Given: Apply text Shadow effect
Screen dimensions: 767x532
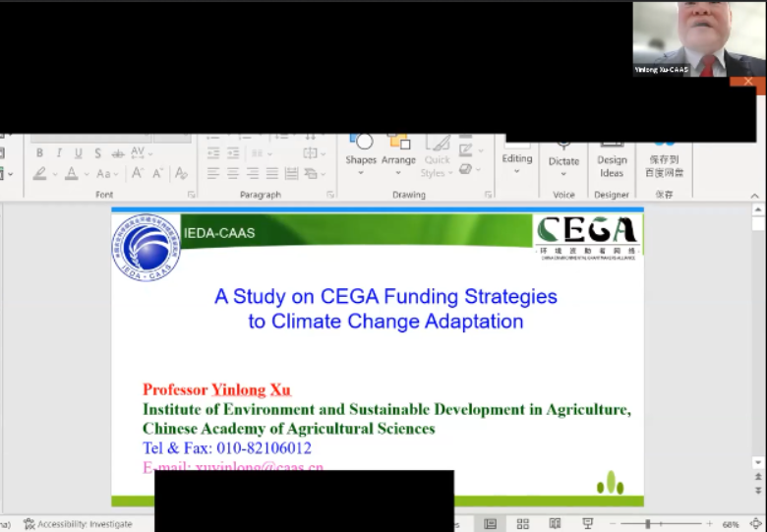Looking at the screenshot, I should [x=98, y=153].
